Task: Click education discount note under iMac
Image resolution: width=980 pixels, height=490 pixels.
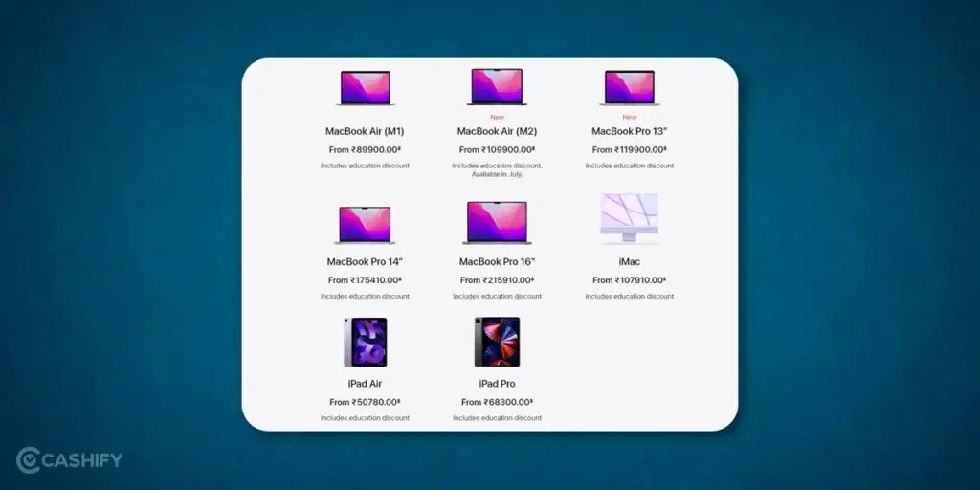Action: [x=630, y=297]
